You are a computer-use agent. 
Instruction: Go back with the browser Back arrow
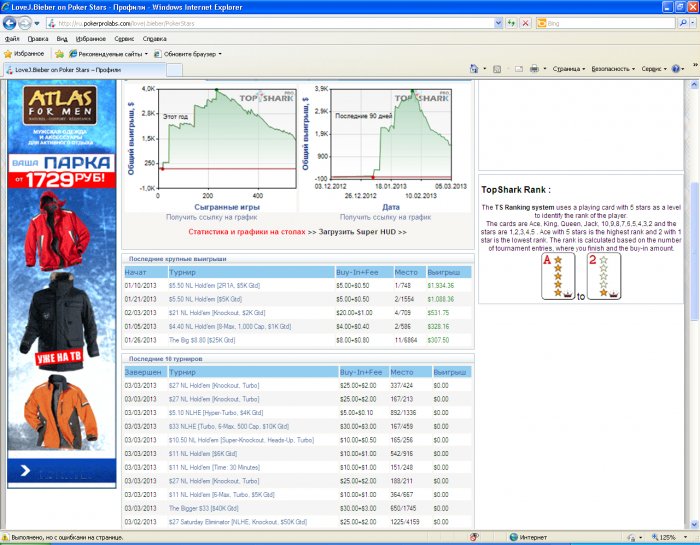[9, 23]
